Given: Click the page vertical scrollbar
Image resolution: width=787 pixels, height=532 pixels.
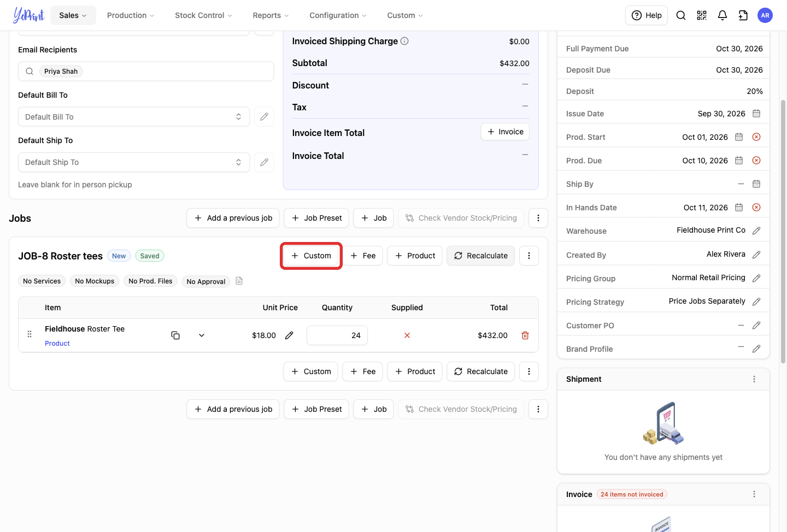Looking at the screenshot, I should (783, 232).
